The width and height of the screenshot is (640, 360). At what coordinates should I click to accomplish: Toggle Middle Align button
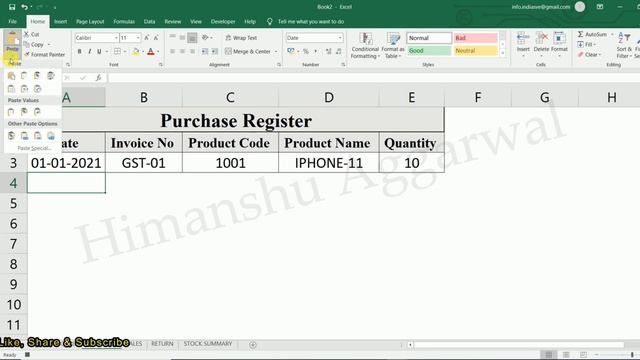(182, 38)
